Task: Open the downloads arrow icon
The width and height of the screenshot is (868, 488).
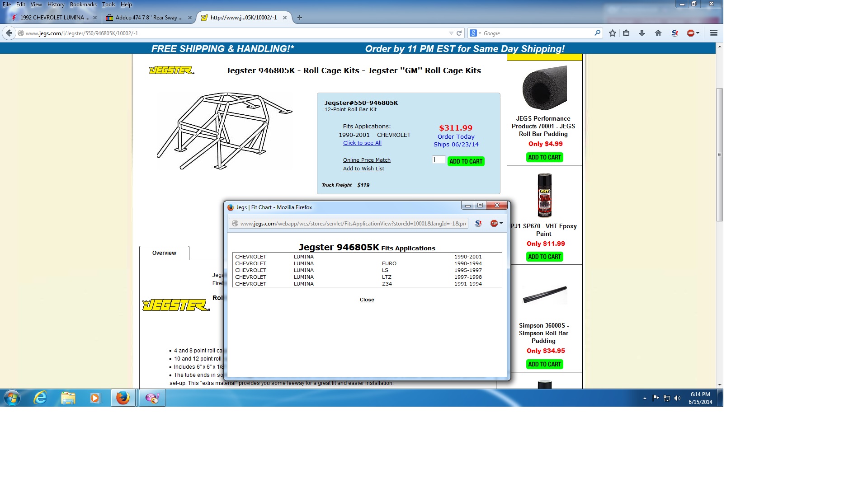Action: coord(642,33)
